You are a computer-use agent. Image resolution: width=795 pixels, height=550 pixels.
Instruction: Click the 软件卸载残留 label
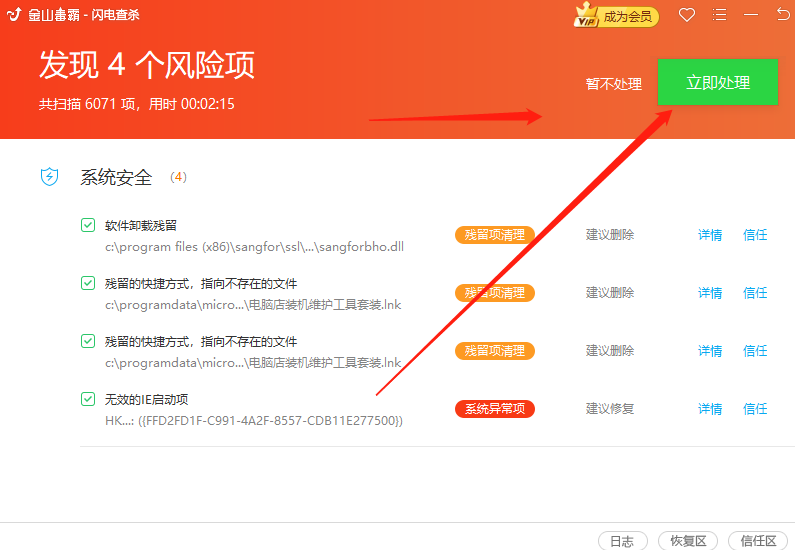[x=141, y=226]
